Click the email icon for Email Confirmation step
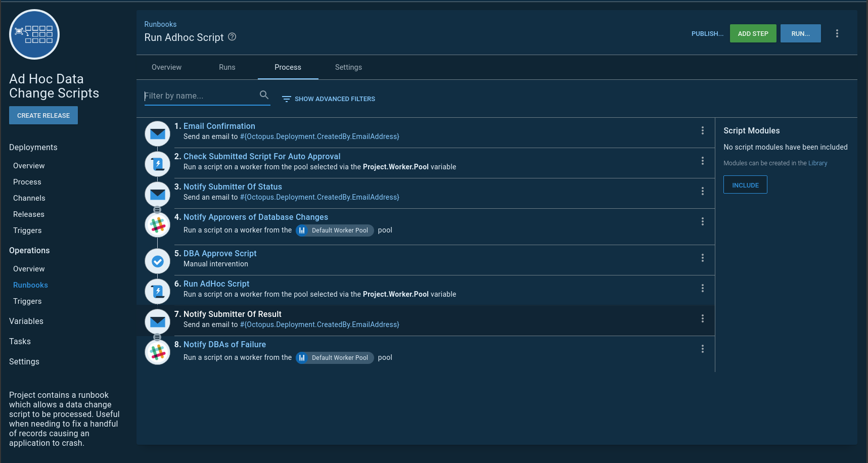868x463 pixels. (x=157, y=133)
